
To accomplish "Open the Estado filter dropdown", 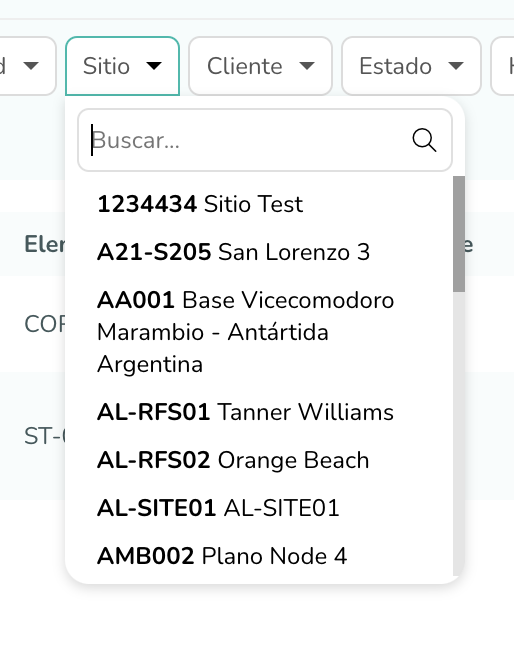I will pyautogui.click(x=412, y=66).
